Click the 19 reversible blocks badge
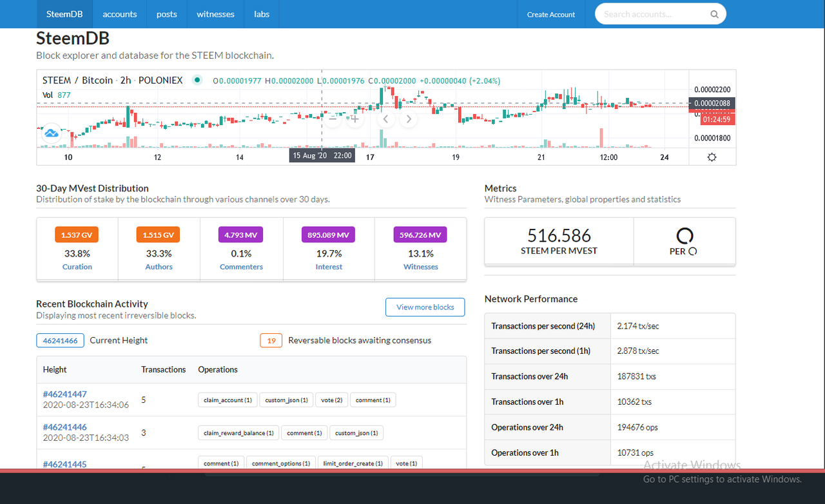This screenshot has width=825, height=504. 271,340
